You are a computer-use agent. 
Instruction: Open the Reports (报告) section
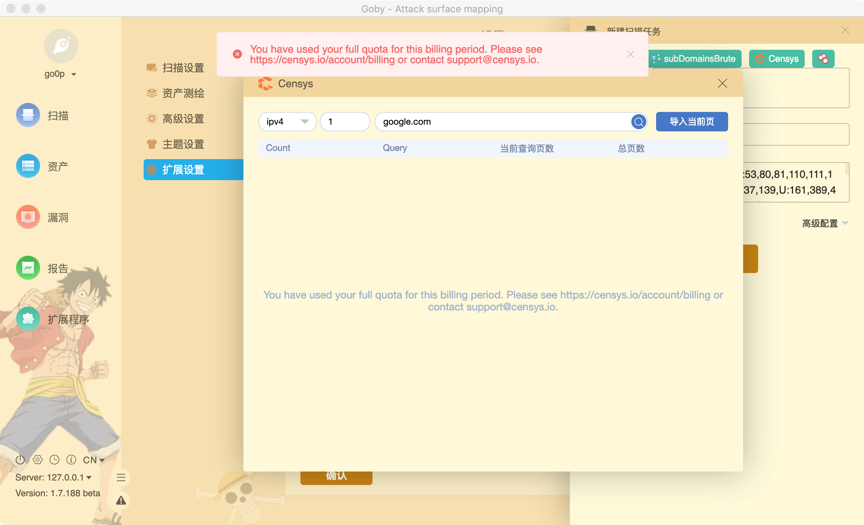[x=43, y=268]
